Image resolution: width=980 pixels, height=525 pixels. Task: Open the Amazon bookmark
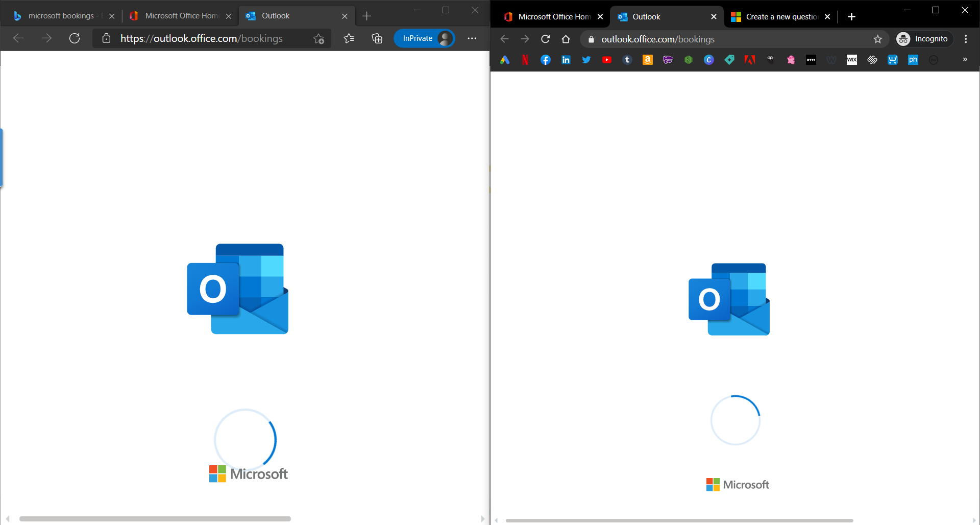(648, 60)
